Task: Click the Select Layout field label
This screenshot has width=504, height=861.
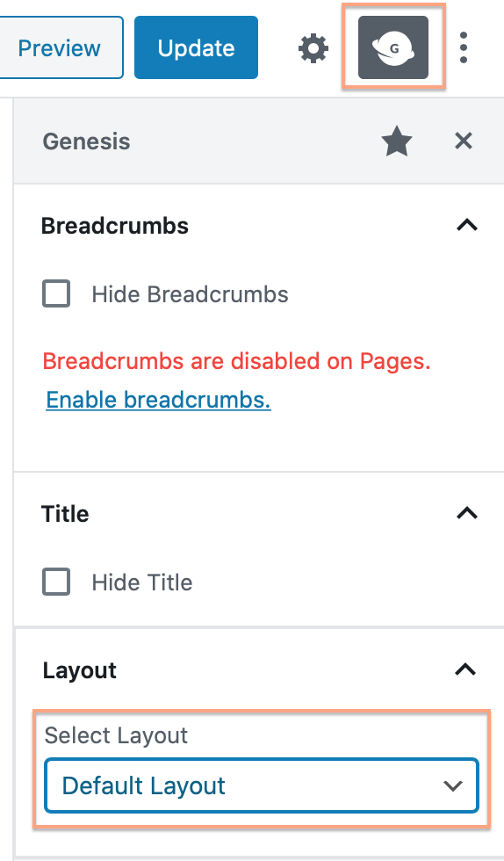Action: coord(116,735)
